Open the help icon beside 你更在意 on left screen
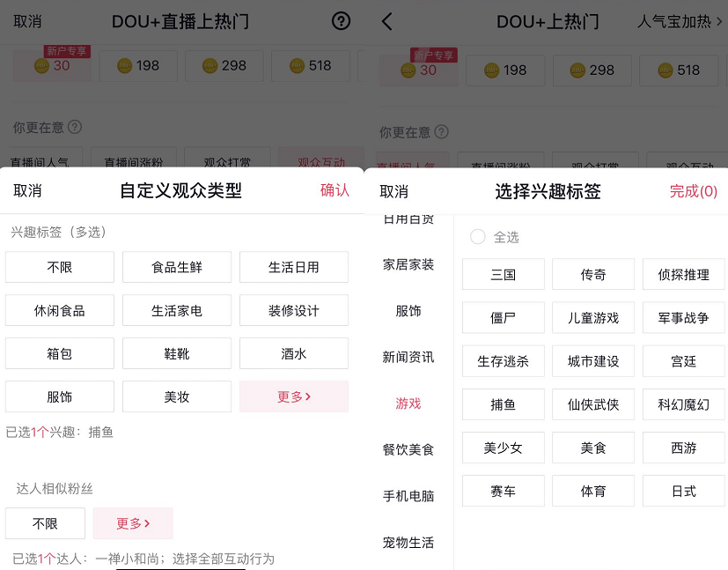 click(x=75, y=127)
